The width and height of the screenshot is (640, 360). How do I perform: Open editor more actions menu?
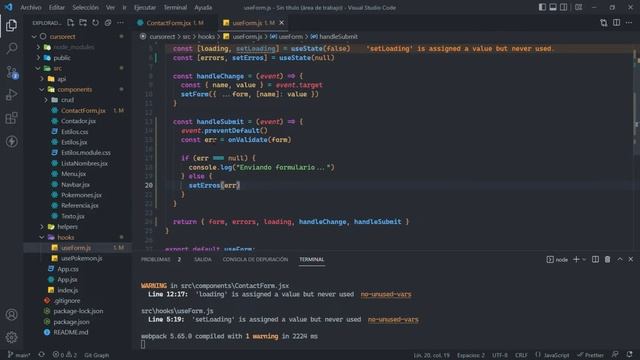coord(629,23)
